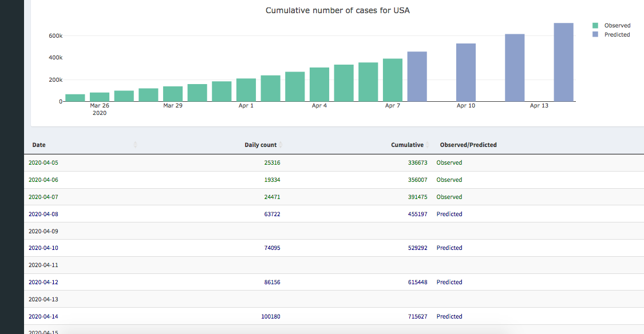644x334 pixels.
Task: Select the 2020-04-12 date cell
Action: point(44,282)
